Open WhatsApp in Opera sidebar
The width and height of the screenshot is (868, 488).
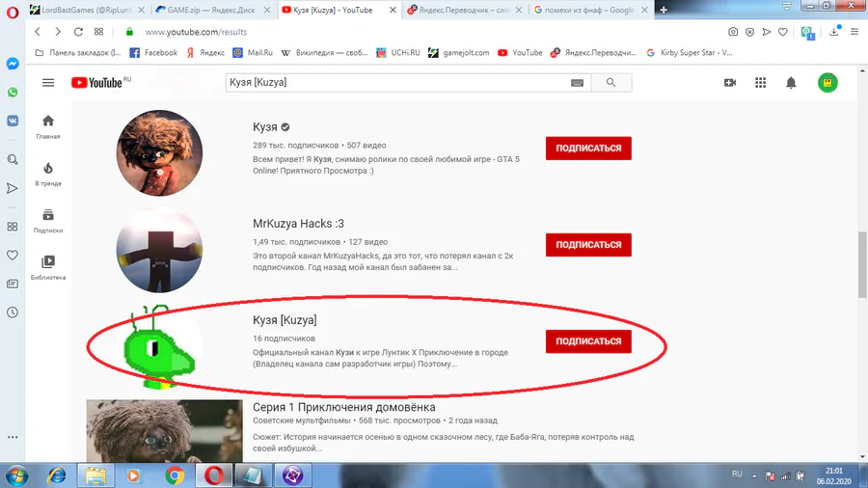13,93
